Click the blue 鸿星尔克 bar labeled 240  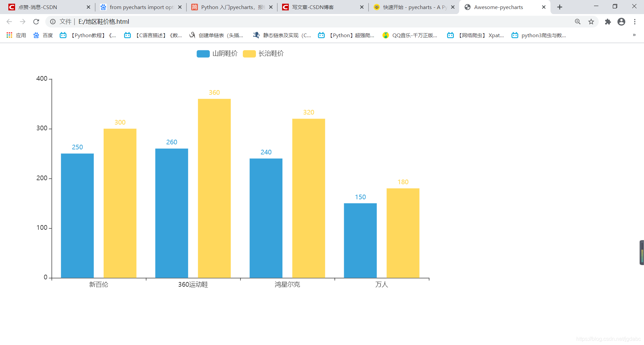pyautogui.click(x=266, y=218)
